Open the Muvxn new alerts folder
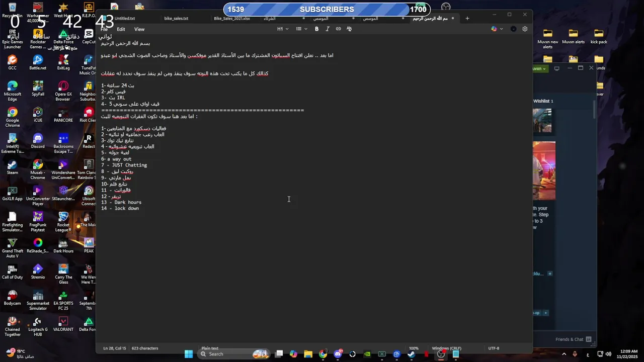The image size is (644, 362). tap(548, 39)
